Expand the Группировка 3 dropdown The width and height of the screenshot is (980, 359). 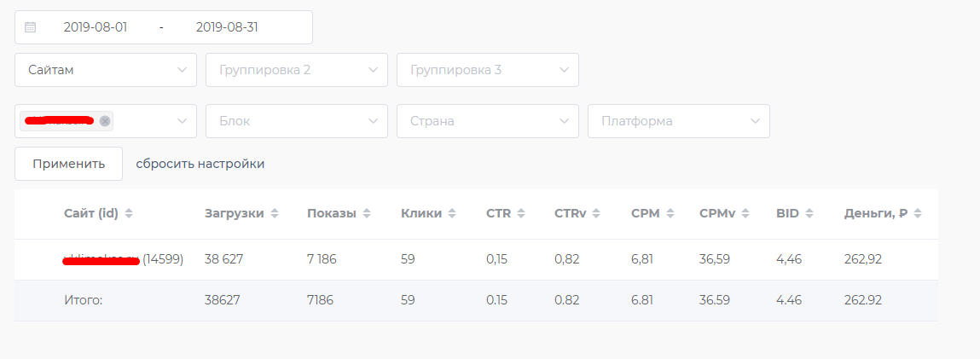point(488,70)
